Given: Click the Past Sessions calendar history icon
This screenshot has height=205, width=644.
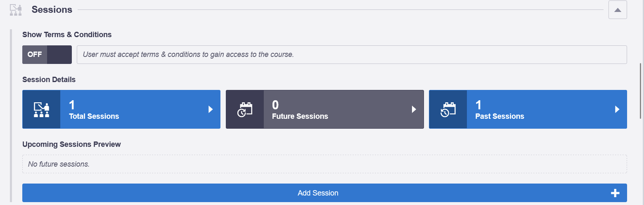Looking at the screenshot, I should 448,109.
